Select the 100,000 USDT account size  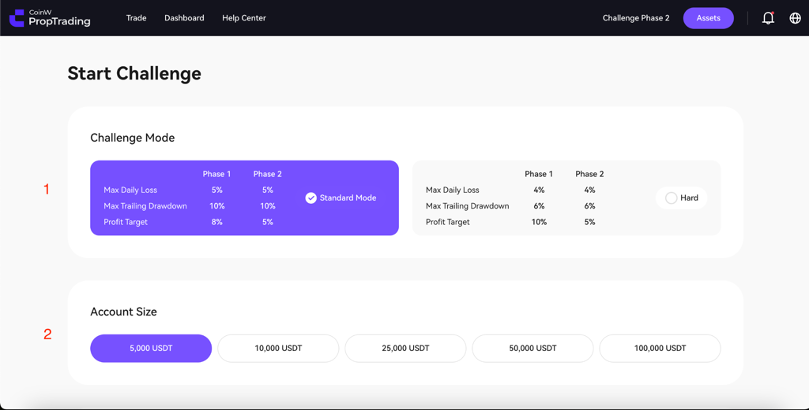(x=660, y=348)
